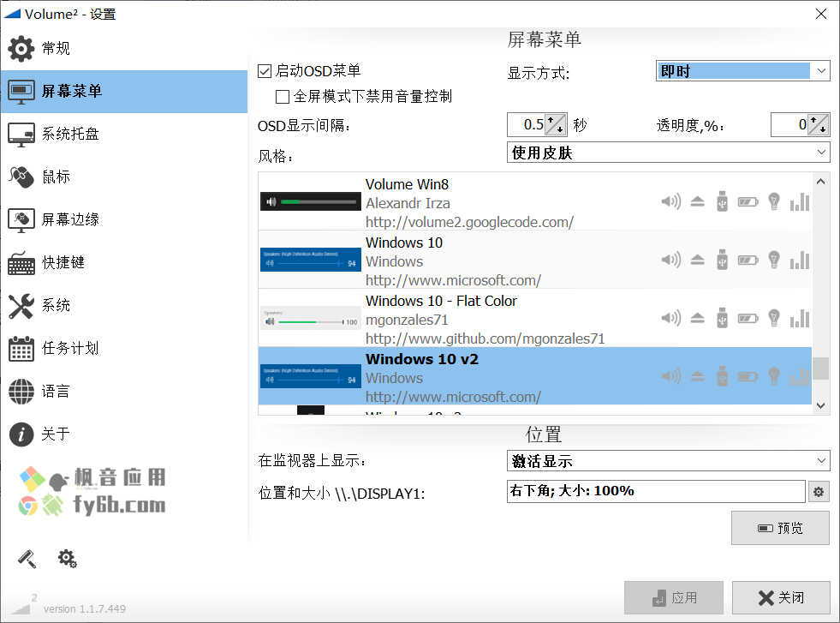This screenshot has width=840, height=623.
Task: Click the 系统 wrench-and-screwdriver icon
Action: (21, 306)
